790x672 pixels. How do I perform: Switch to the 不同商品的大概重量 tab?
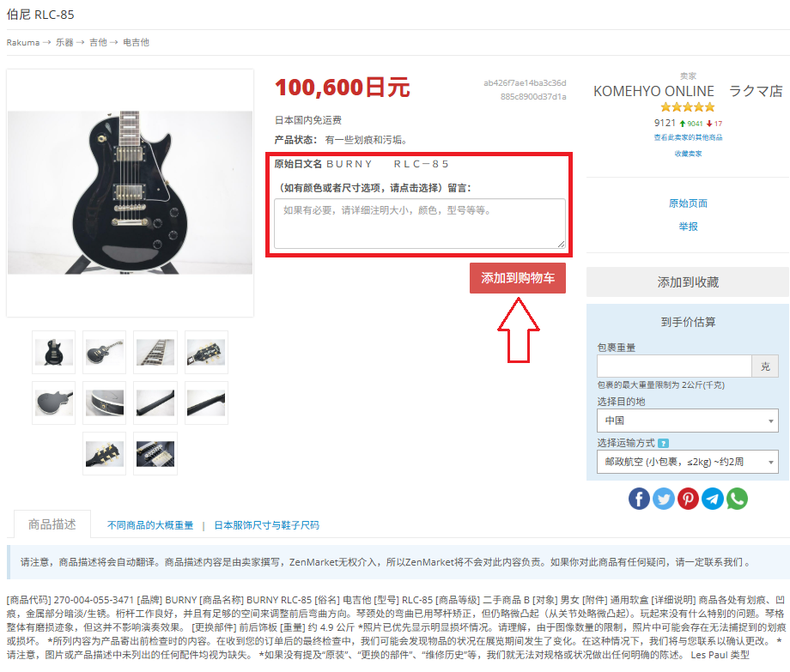(x=150, y=525)
